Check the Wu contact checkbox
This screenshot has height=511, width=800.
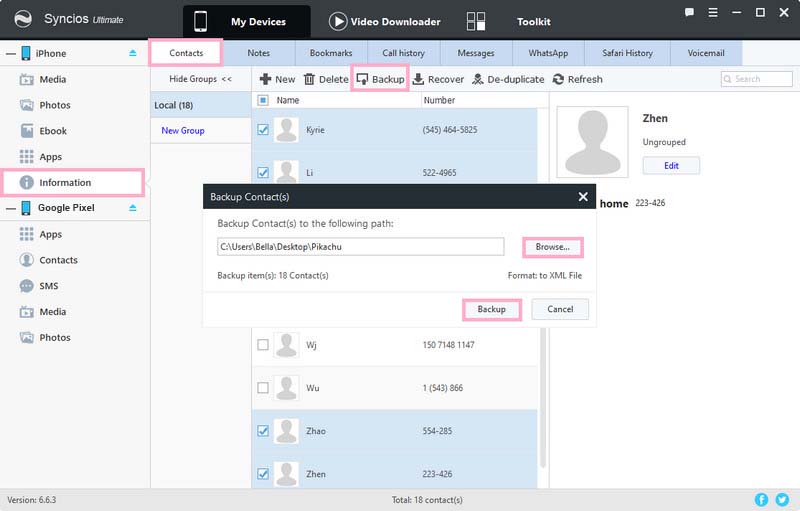pos(263,388)
